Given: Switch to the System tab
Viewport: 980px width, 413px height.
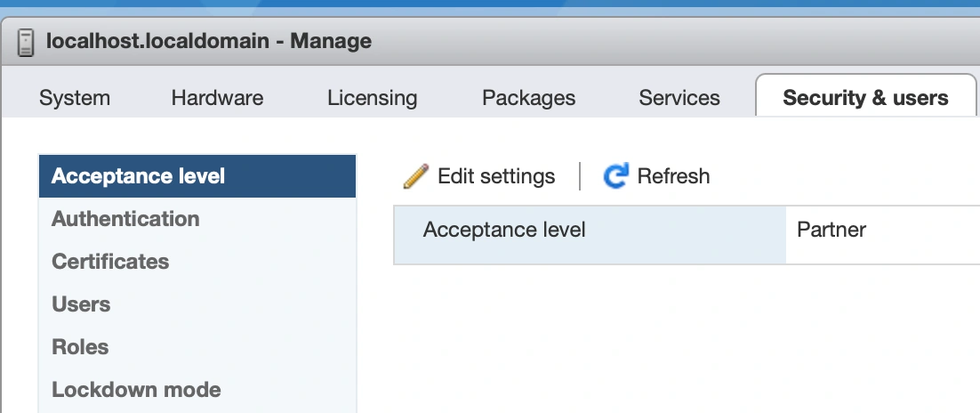Looking at the screenshot, I should [x=75, y=97].
